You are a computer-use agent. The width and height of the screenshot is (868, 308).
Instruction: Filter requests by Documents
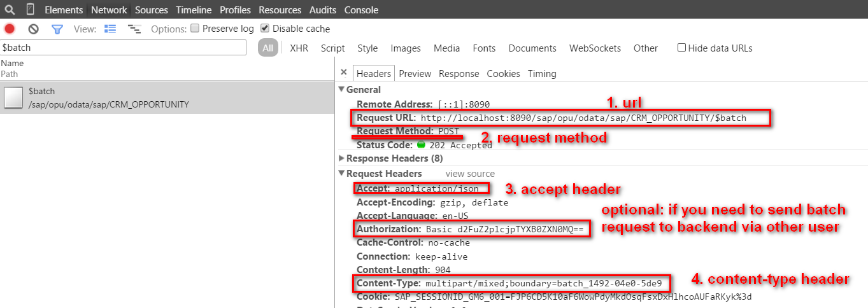point(532,48)
